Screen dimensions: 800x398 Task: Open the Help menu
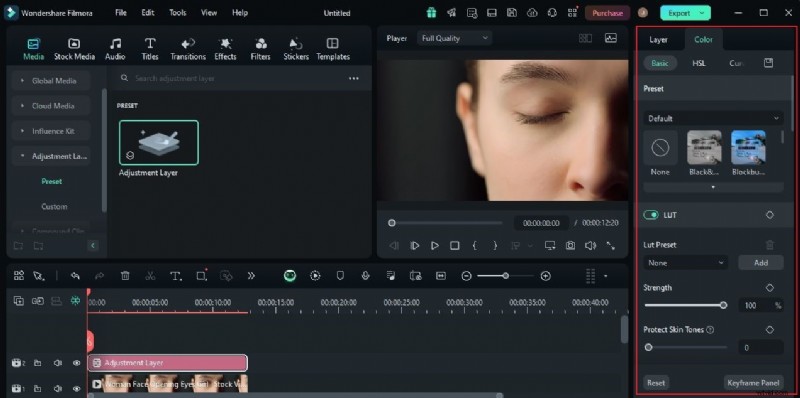[240, 13]
